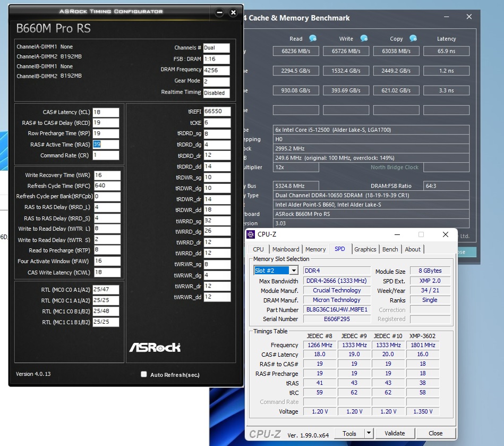Image resolution: width=504 pixels, height=446 pixels.
Task: Click the memory Copy value 63038 MB/s
Action: (x=396, y=51)
